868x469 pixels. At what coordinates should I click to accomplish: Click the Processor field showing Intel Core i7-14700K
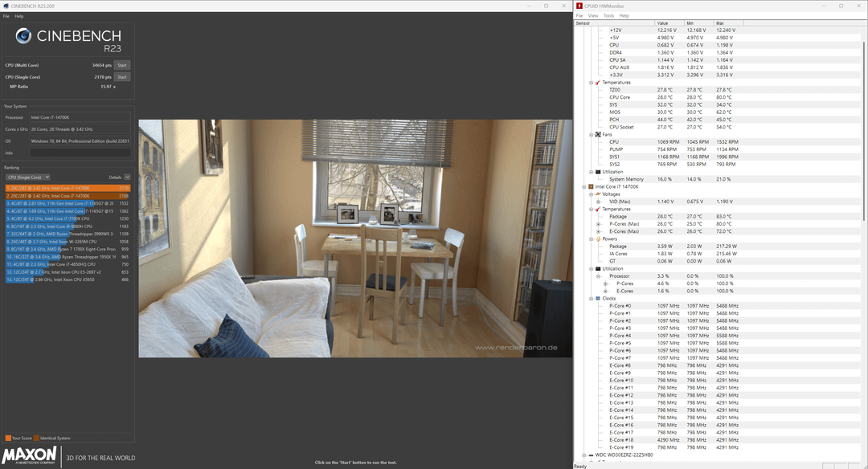pyautogui.click(x=80, y=117)
